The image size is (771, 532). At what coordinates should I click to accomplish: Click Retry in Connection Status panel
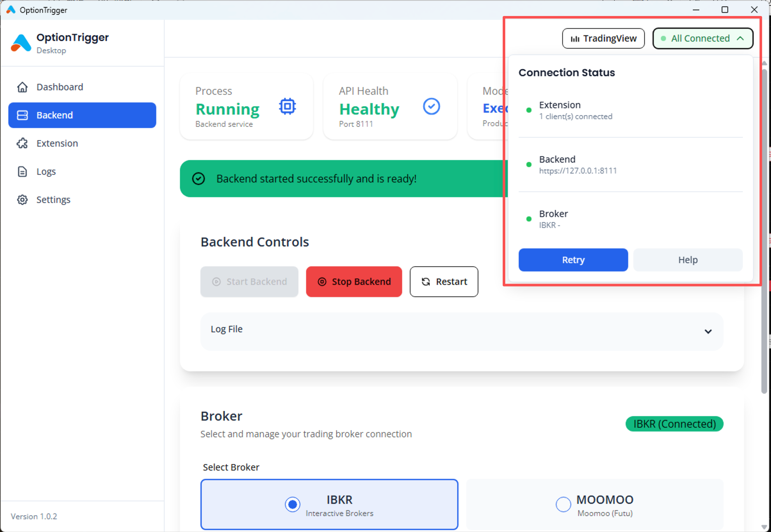pyautogui.click(x=573, y=260)
